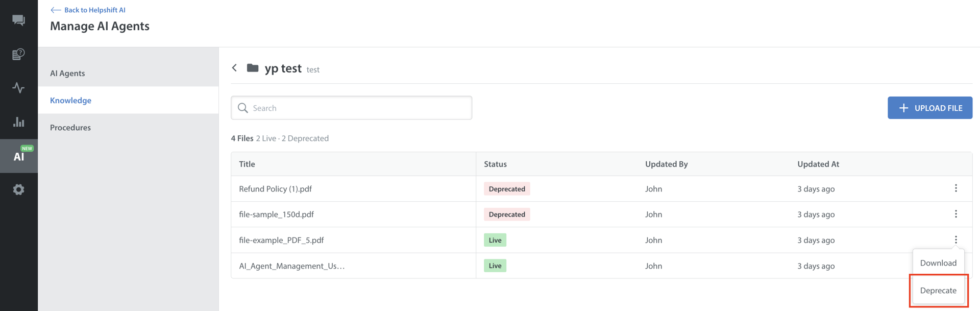Switch to the Procedures tab
Viewport: 980px width, 311px height.
point(70,128)
